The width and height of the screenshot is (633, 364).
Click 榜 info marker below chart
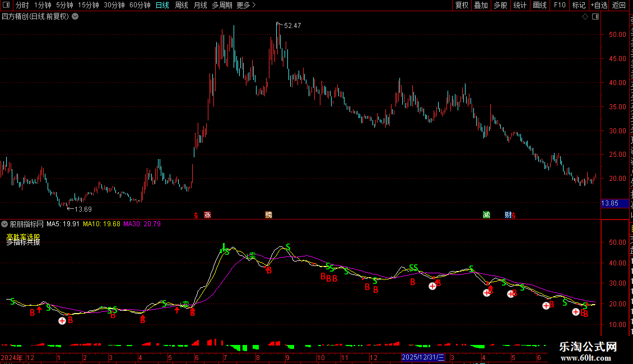pos(268,215)
